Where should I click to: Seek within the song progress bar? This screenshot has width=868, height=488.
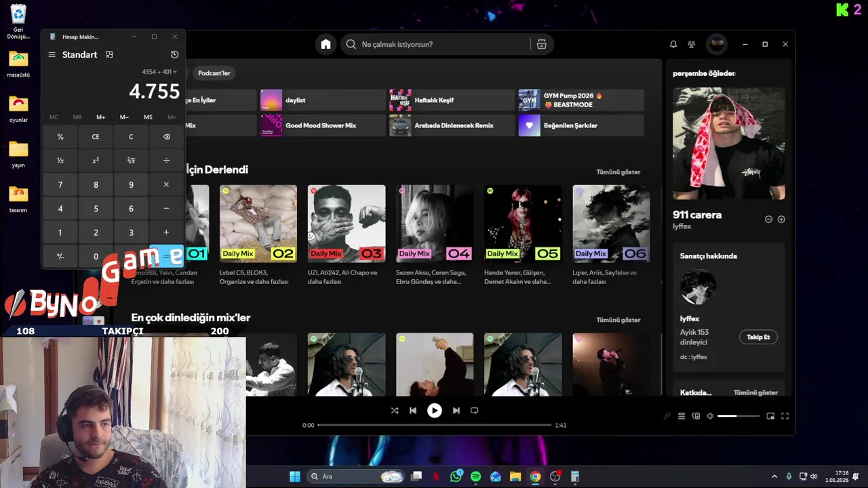(x=435, y=425)
